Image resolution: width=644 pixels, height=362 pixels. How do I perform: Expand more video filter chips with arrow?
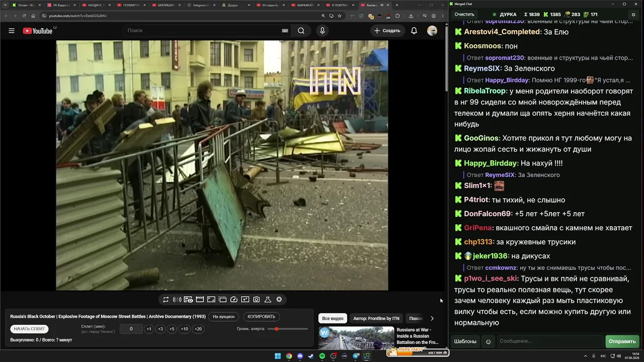(432, 318)
